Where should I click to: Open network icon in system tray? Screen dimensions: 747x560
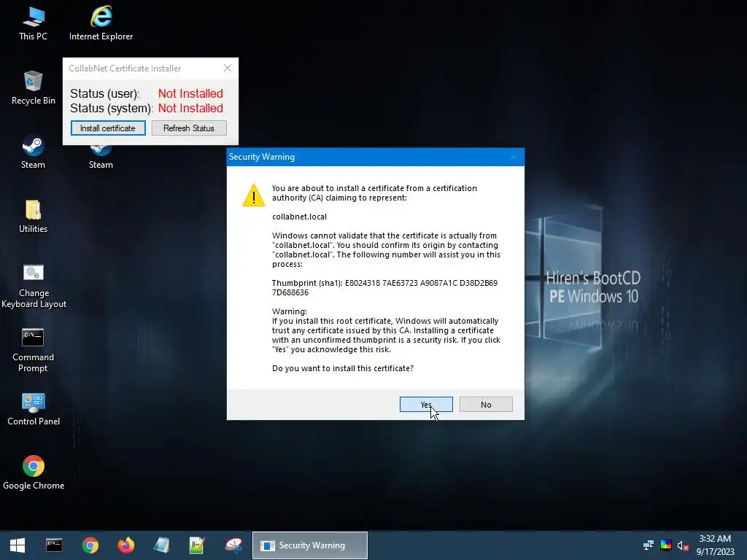[x=649, y=545]
